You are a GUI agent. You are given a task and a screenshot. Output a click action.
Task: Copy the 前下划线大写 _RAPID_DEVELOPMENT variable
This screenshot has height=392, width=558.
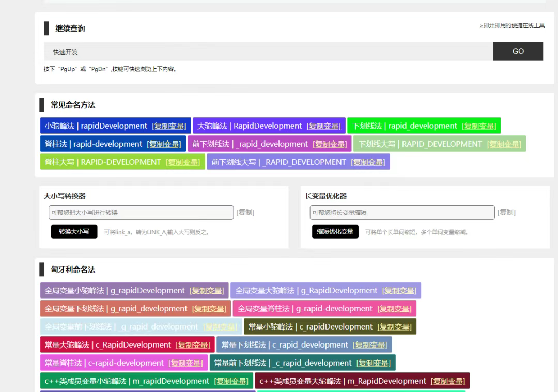[368, 162]
